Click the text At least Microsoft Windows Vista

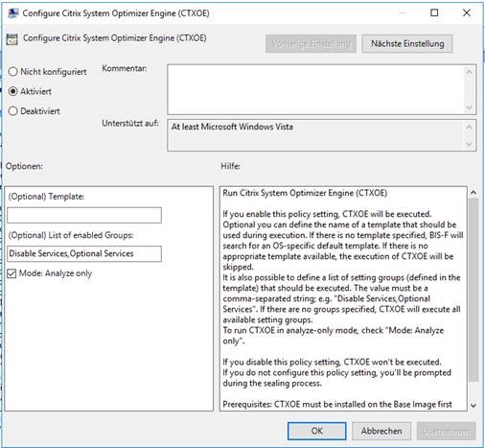point(232,127)
